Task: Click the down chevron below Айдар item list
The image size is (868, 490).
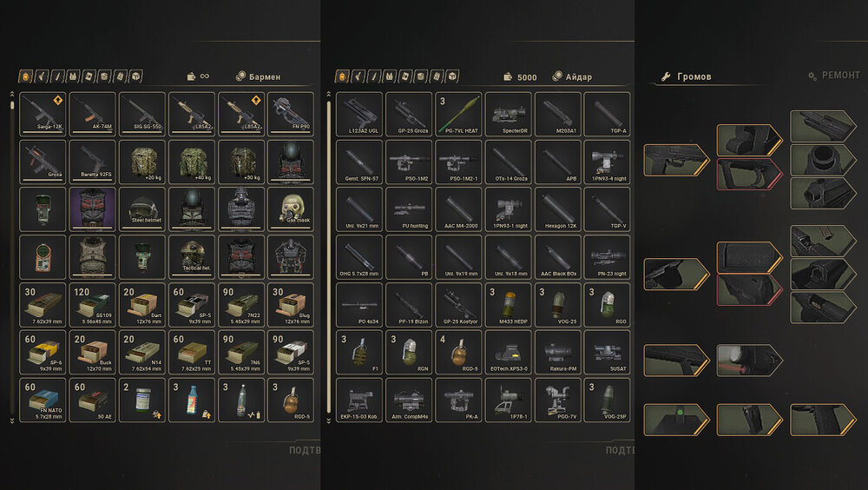Action: click(x=329, y=420)
